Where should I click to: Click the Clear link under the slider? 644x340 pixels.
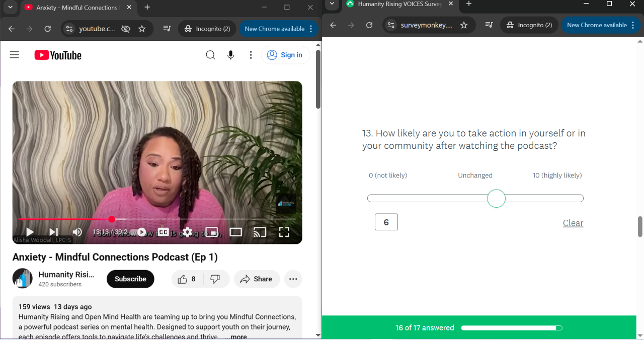573,223
